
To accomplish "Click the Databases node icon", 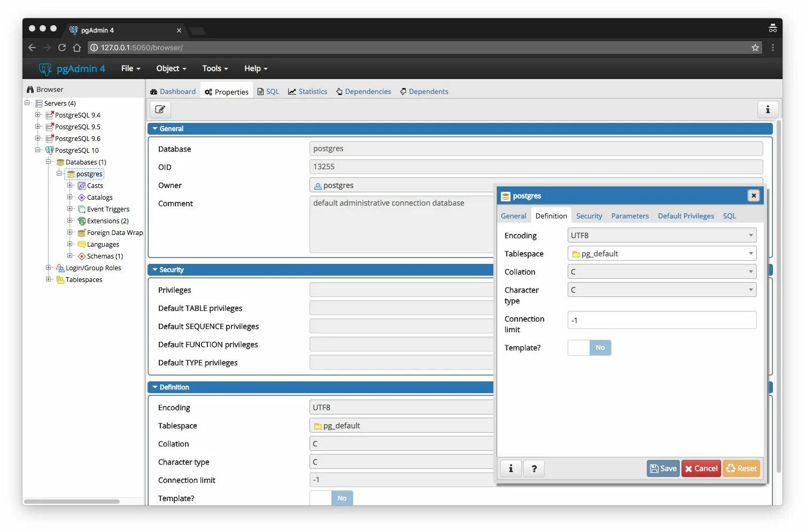I will click(60, 162).
